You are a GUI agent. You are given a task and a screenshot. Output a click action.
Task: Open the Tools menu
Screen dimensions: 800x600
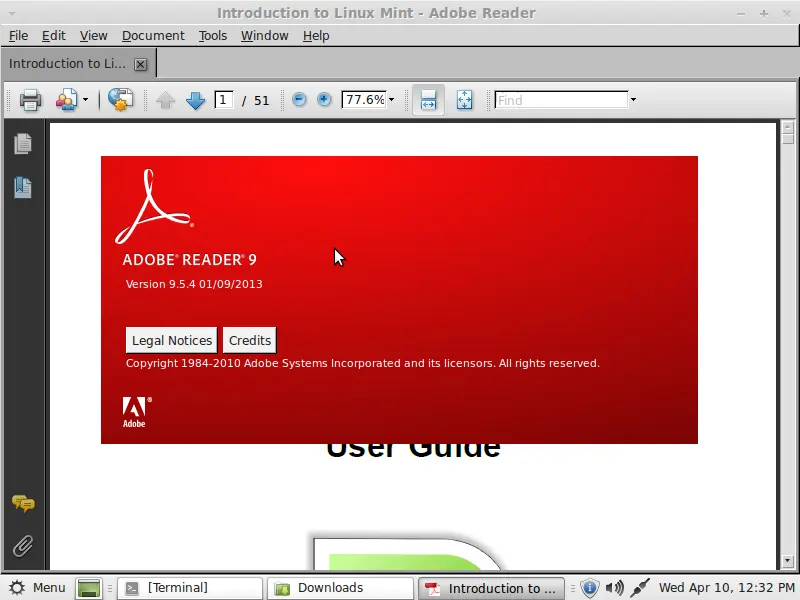[213, 36]
